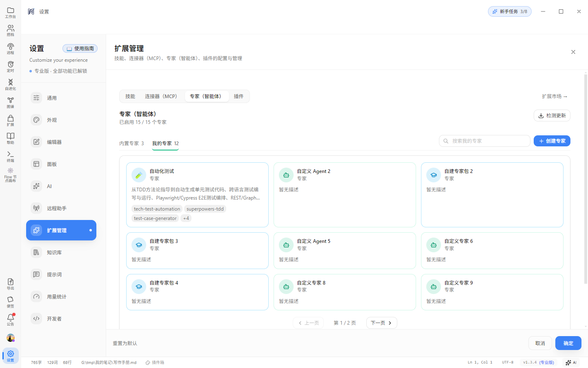This screenshot has width=588, height=368.
Task: Click the 创建专家 create expert button
Action: tap(552, 141)
